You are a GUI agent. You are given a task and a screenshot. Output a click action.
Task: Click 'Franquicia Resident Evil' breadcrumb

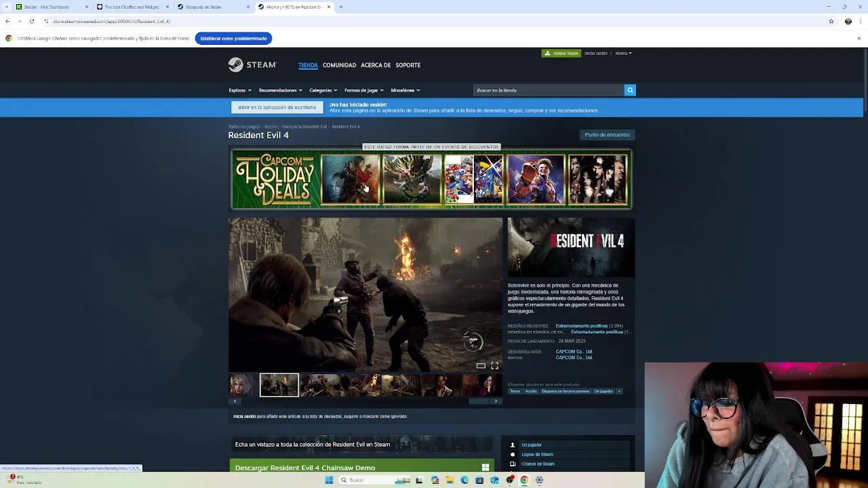tap(304, 127)
